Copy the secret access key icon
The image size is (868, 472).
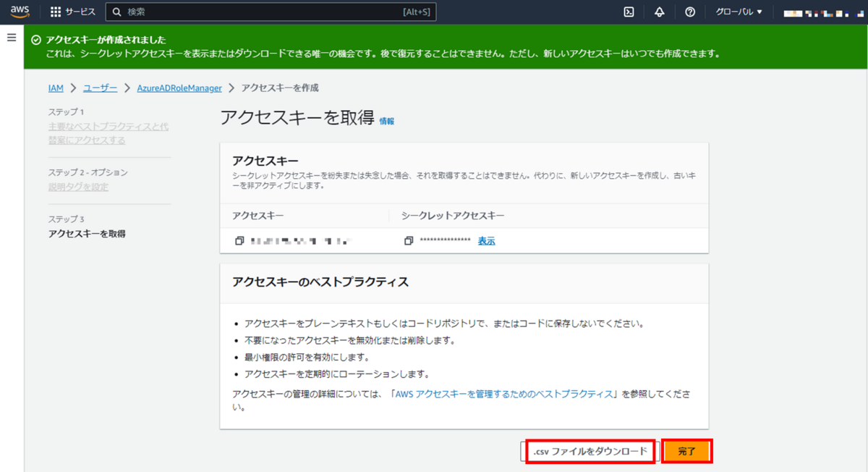(409, 241)
